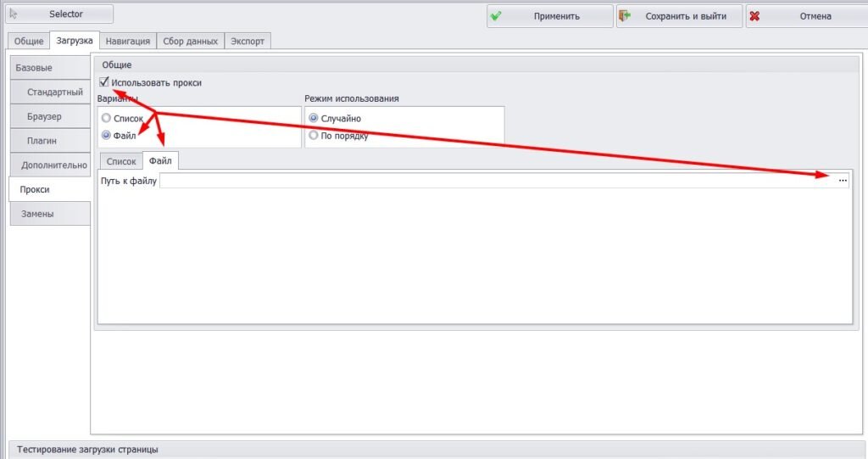Open the Сбор данных tab
Screen dimensions: 868x459
click(191, 41)
